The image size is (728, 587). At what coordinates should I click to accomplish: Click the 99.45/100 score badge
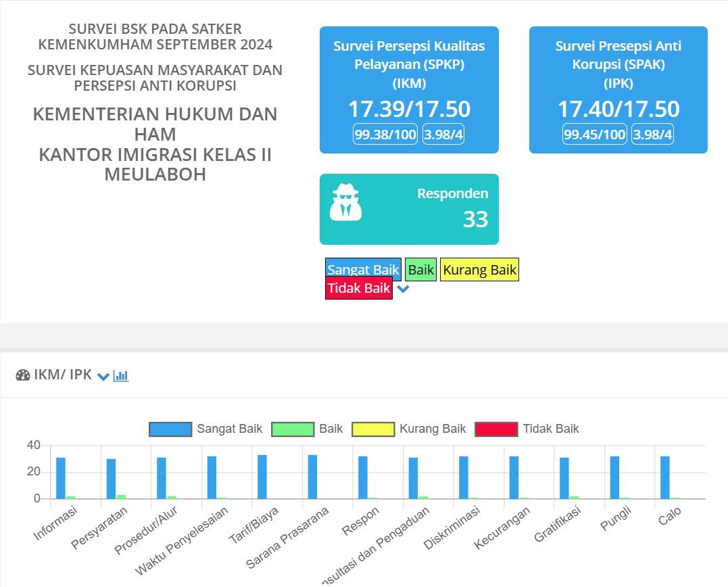pyautogui.click(x=594, y=134)
